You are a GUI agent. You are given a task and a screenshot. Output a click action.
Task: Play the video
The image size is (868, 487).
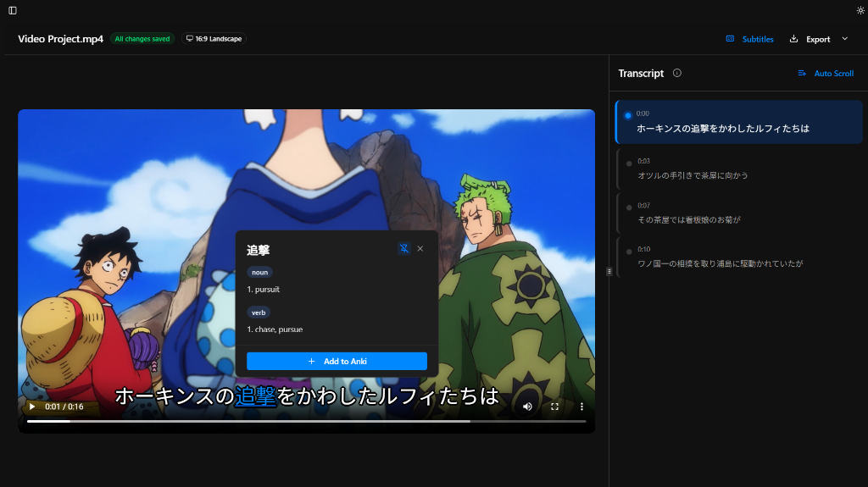pyautogui.click(x=32, y=407)
